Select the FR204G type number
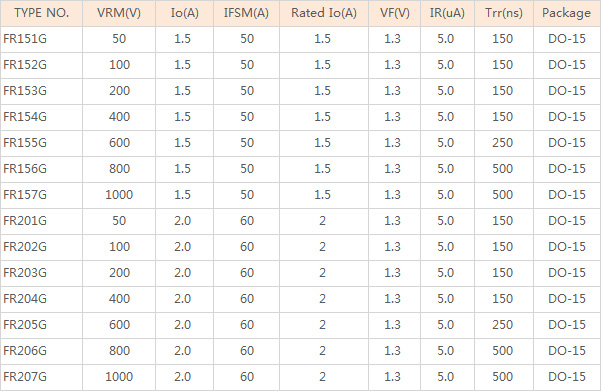The width and height of the screenshot is (601, 391). coord(25,299)
